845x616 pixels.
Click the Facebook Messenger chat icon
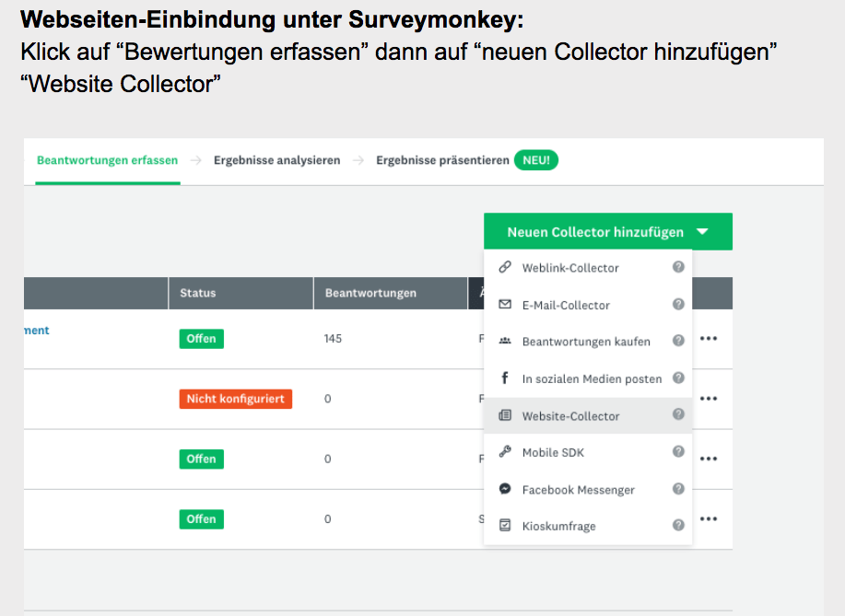pos(504,490)
